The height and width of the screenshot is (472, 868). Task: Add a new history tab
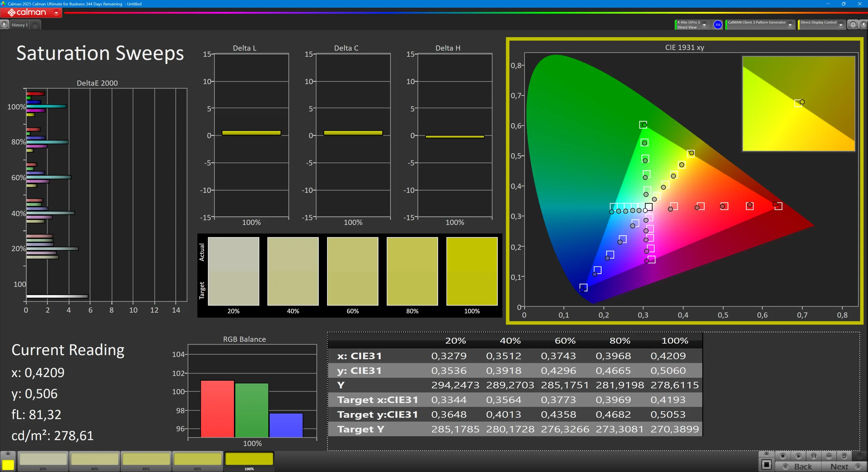pos(35,25)
